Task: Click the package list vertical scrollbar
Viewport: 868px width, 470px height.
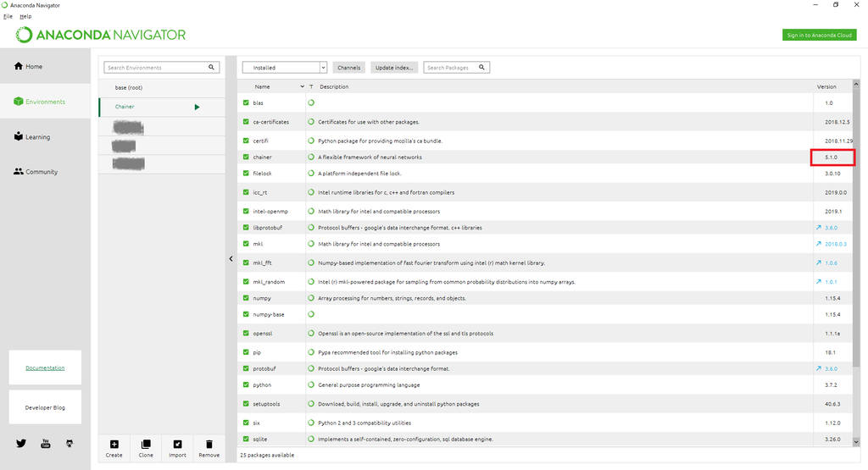Action: click(x=856, y=227)
